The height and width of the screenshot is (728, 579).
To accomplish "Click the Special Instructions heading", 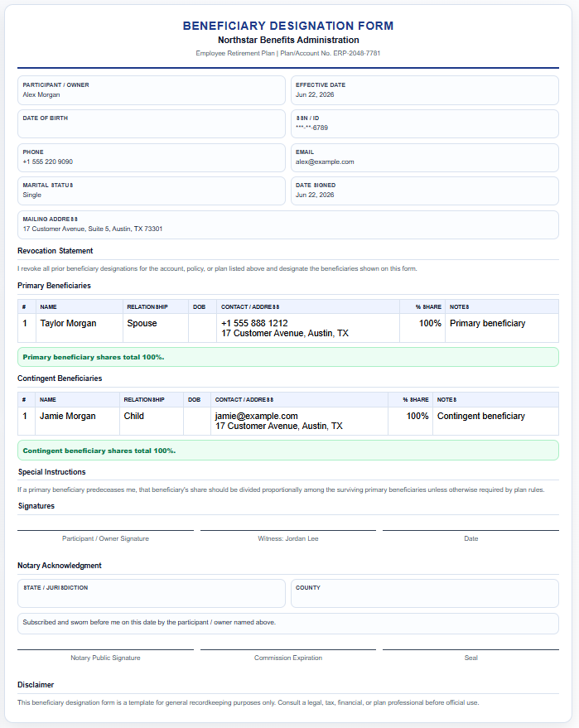I will pyautogui.click(x=52, y=472).
